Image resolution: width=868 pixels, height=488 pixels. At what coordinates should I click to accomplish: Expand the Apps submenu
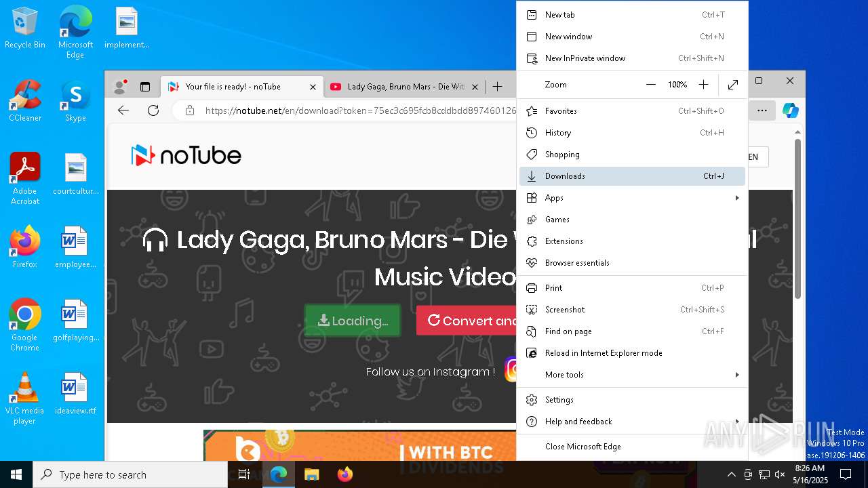coord(632,198)
